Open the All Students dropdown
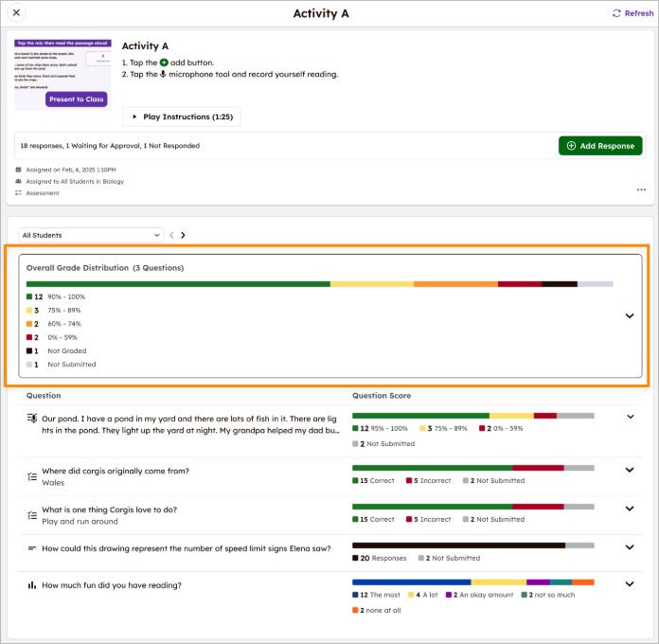 pos(91,235)
